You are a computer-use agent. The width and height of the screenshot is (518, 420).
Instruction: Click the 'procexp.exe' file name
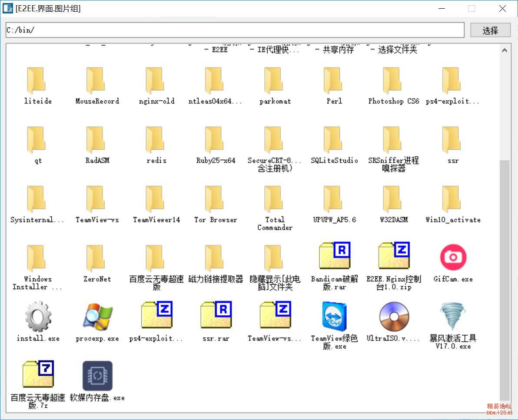point(97,338)
